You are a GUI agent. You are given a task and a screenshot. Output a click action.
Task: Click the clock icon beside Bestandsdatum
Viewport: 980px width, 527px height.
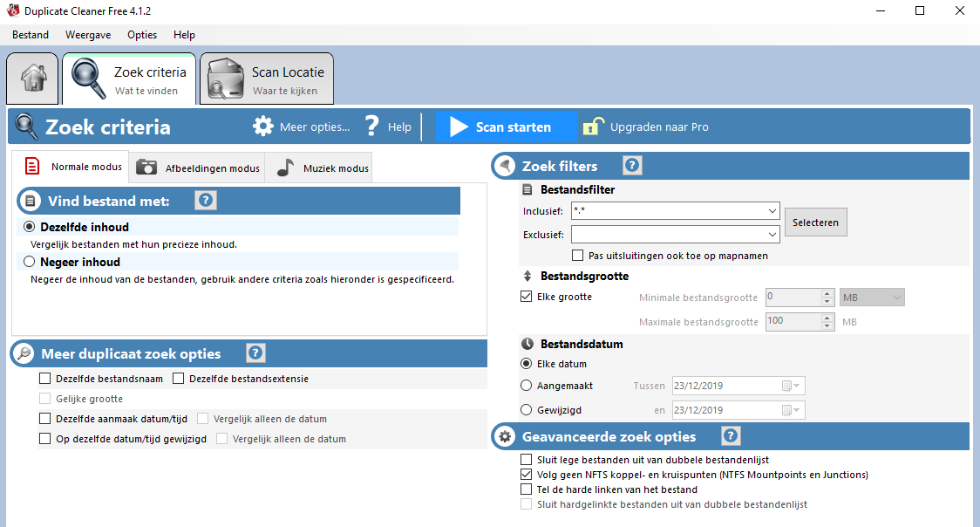[x=527, y=344]
